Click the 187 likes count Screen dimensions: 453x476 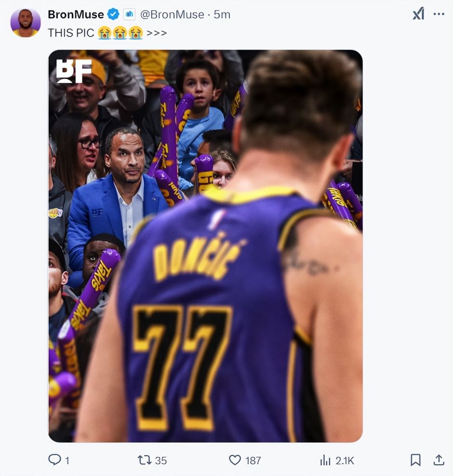(x=253, y=461)
